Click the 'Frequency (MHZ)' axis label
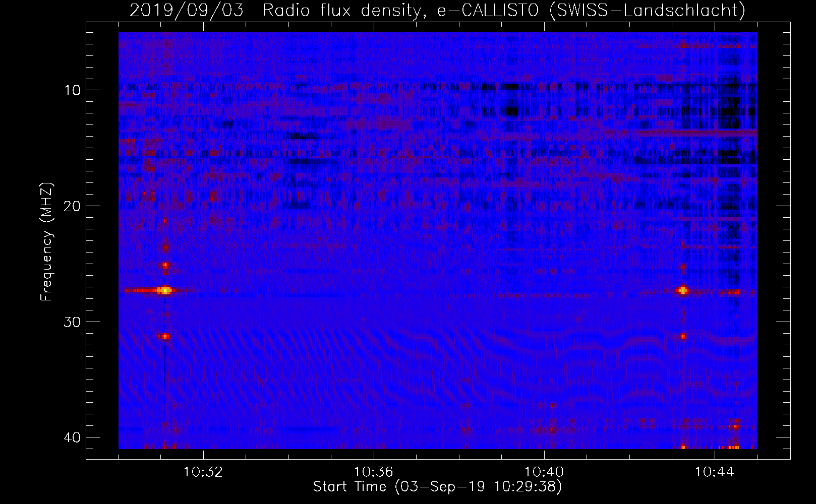This screenshot has height=504, width=816. (x=46, y=242)
